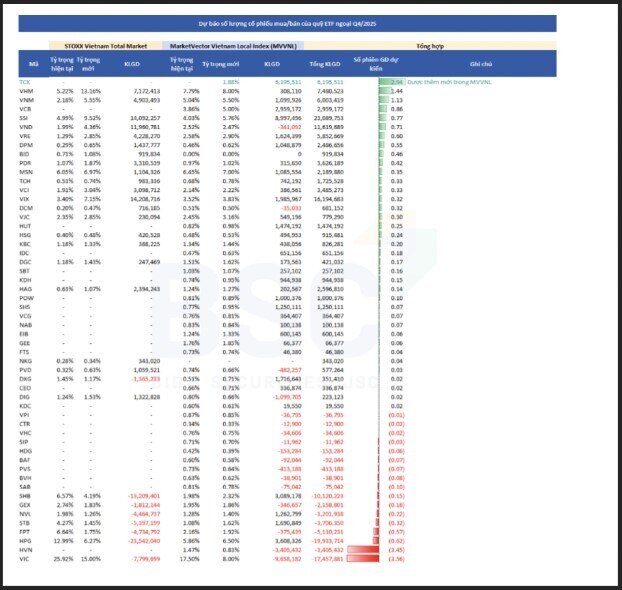
Task: Select the 'HAG' ticker cell
Action: [25, 289]
